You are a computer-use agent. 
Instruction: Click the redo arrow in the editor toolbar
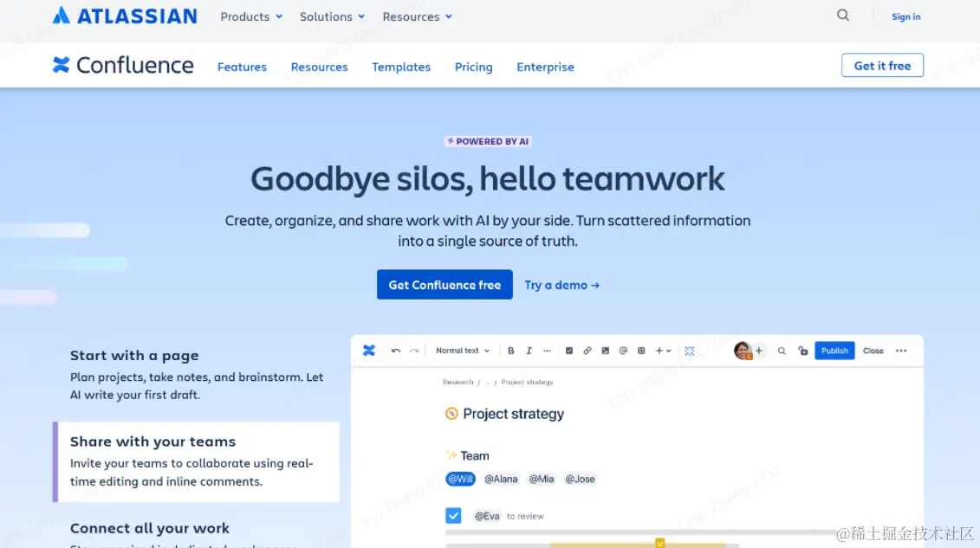coord(414,351)
